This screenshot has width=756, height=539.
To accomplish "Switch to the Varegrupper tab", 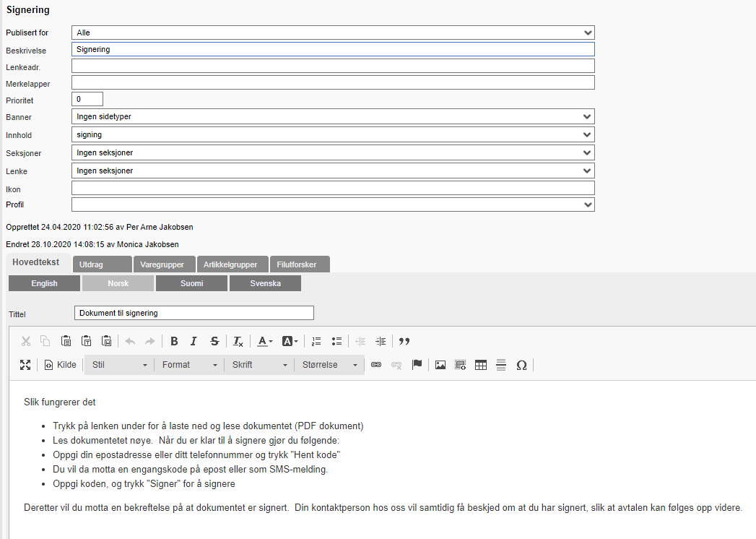I will [x=165, y=264].
